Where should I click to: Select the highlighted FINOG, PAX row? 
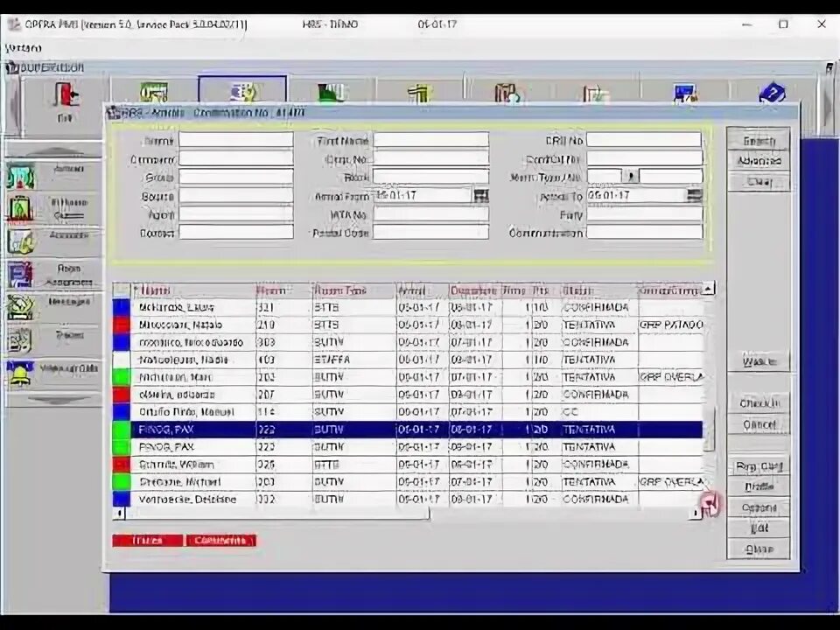click(408, 430)
